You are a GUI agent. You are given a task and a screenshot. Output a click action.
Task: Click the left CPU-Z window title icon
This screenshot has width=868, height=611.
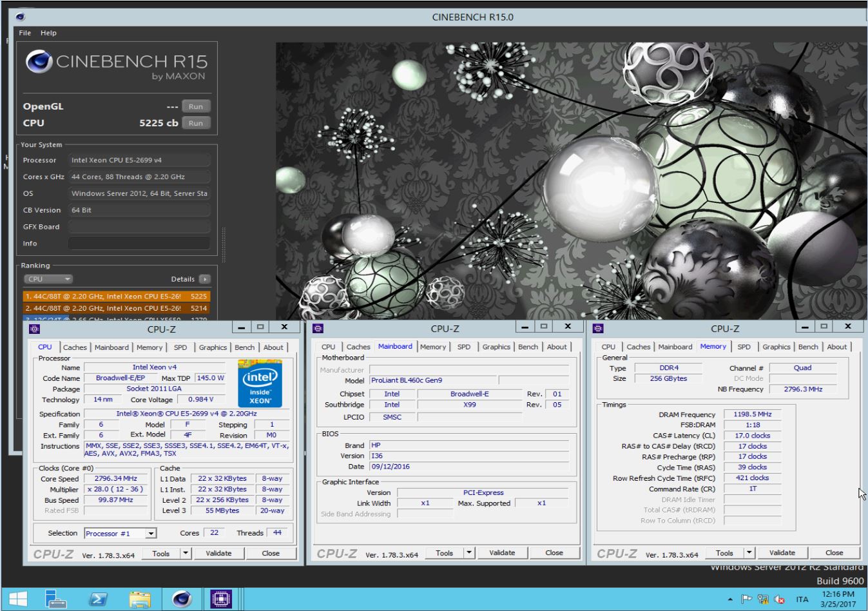(x=35, y=329)
